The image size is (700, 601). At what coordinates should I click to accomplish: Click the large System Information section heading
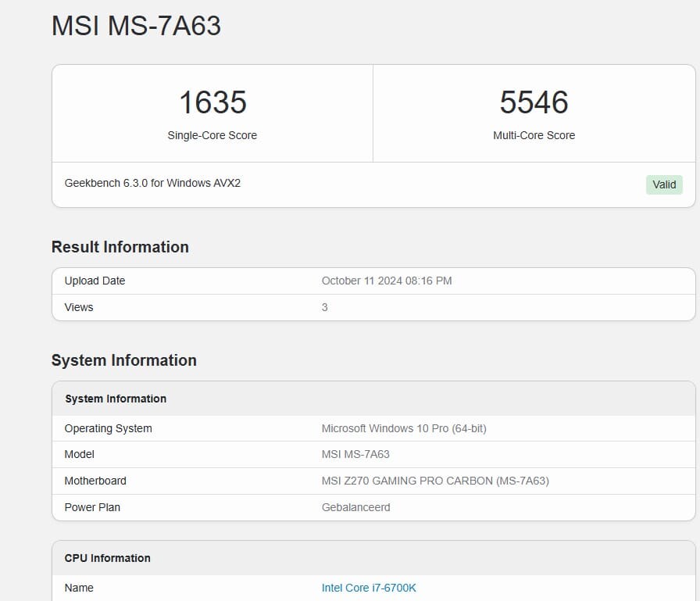[124, 360]
